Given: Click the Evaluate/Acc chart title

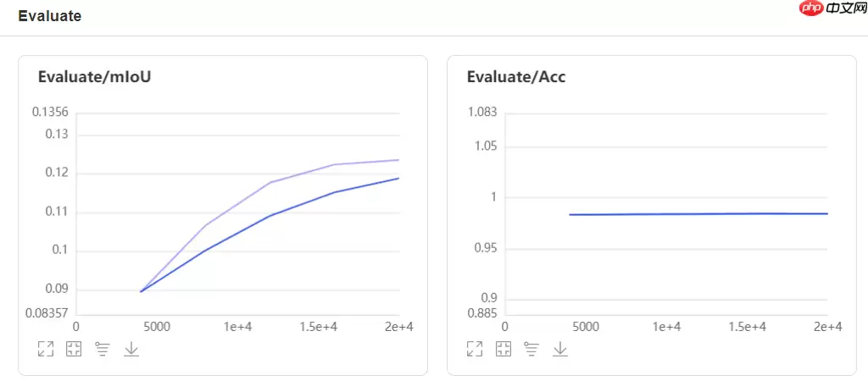Looking at the screenshot, I should [x=516, y=77].
